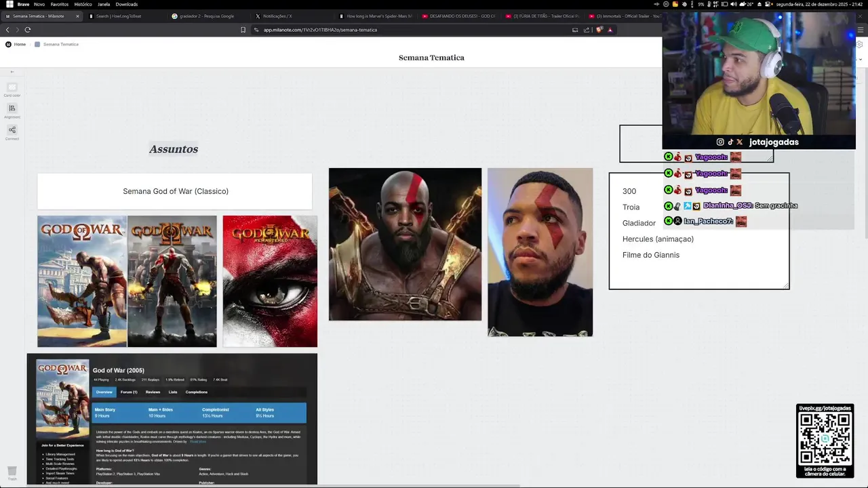Select the God of War (2005) HowLongToBeat screenshot
The image size is (868, 488).
172,419
